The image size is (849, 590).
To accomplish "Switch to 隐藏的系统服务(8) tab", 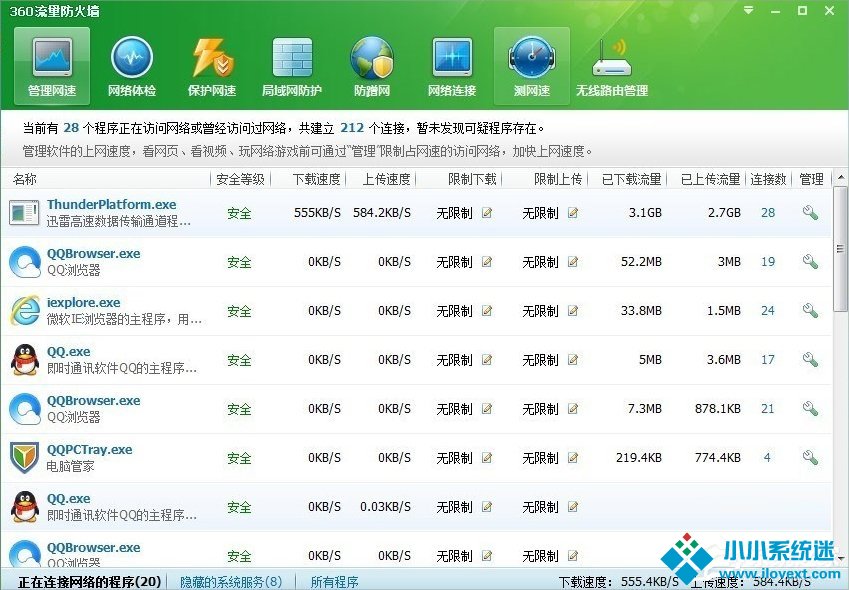I will pyautogui.click(x=231, y=582).
